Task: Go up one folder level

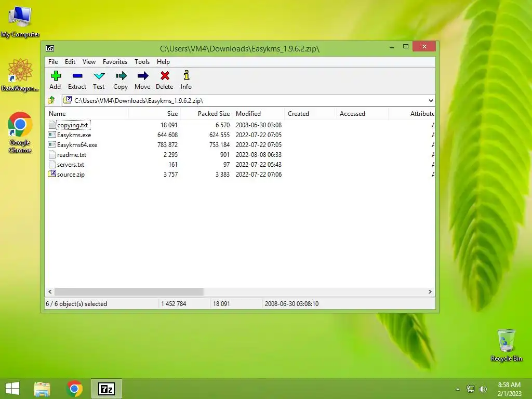Action: 51,100
